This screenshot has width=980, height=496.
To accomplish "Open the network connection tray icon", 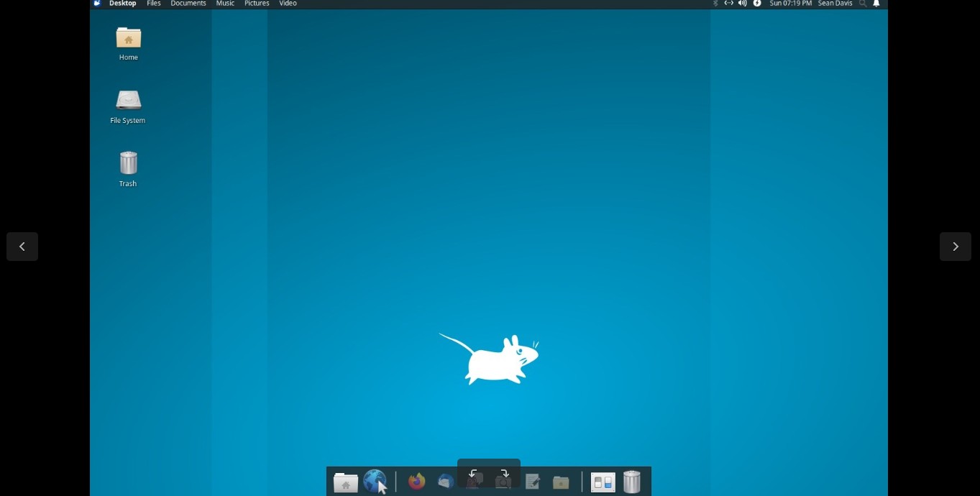I will [x=728, y=4].
